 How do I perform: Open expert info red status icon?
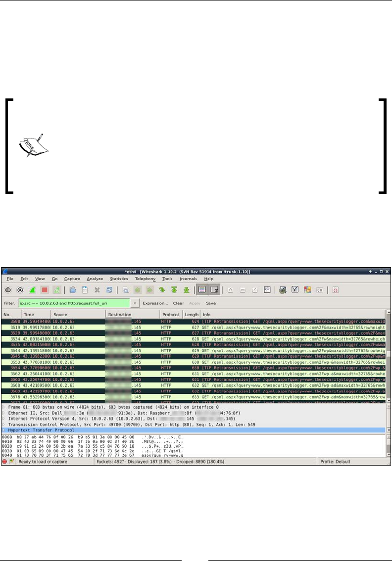[4, 461]
